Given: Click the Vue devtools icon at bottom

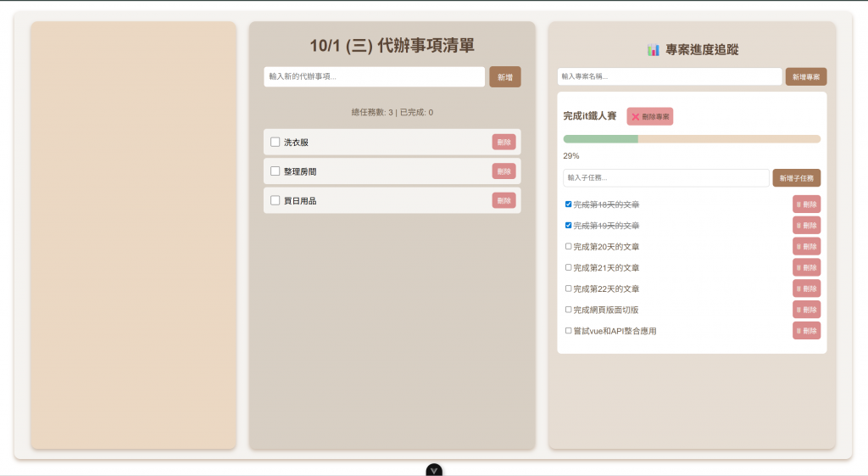Looking at the screenshot, I should click(434, 470).
